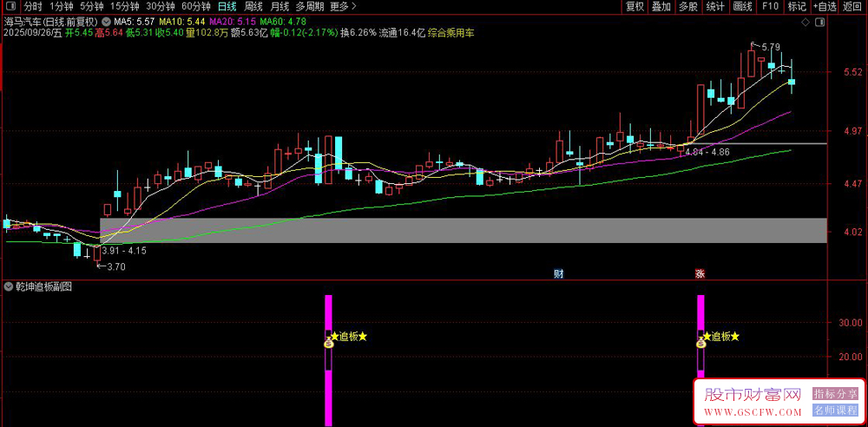Screen dimensions: 868x427
Task: Activate the 画线 drawing tool
Action: tap(742, 7)
